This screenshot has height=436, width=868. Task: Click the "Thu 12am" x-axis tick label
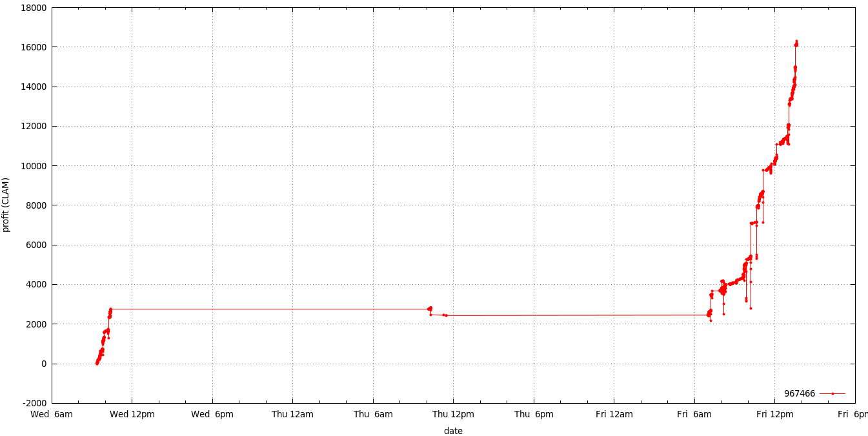coord(292,414)
